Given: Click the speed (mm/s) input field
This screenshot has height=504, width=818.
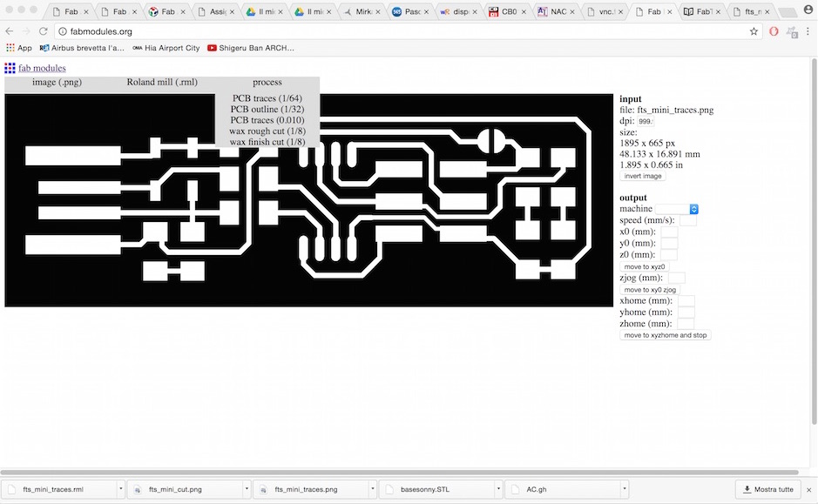Looking at the screenshot, I should point(688,220).
